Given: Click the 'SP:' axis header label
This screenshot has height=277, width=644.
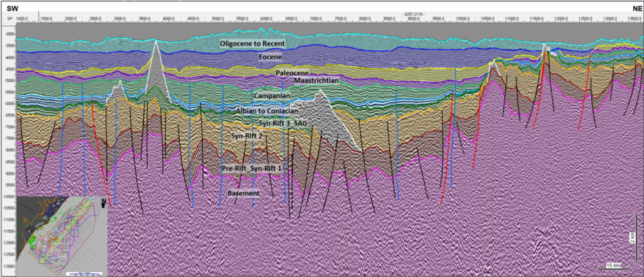Looking at the screenshot, I should coord(11,19).
